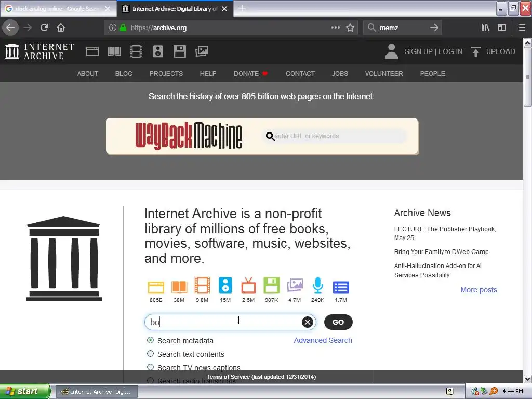Click Internet Archive taskbar button
Screen dimensions: 532x399
(97, 392)
